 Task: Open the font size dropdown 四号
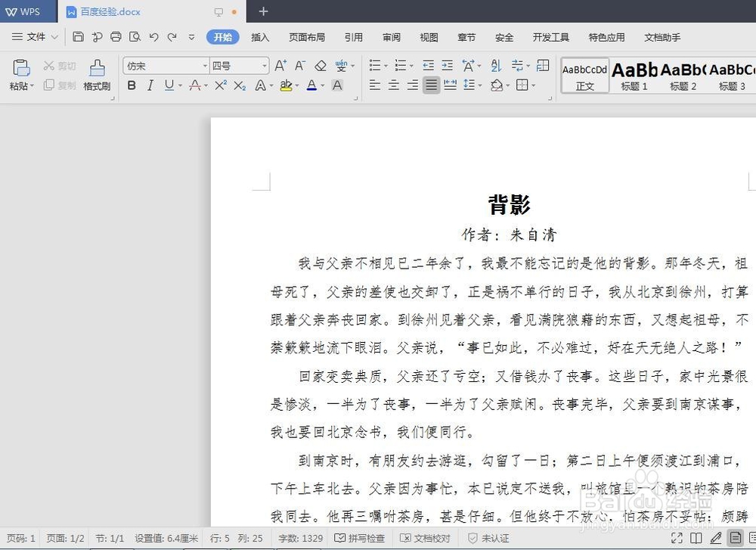tap(265, 66)
